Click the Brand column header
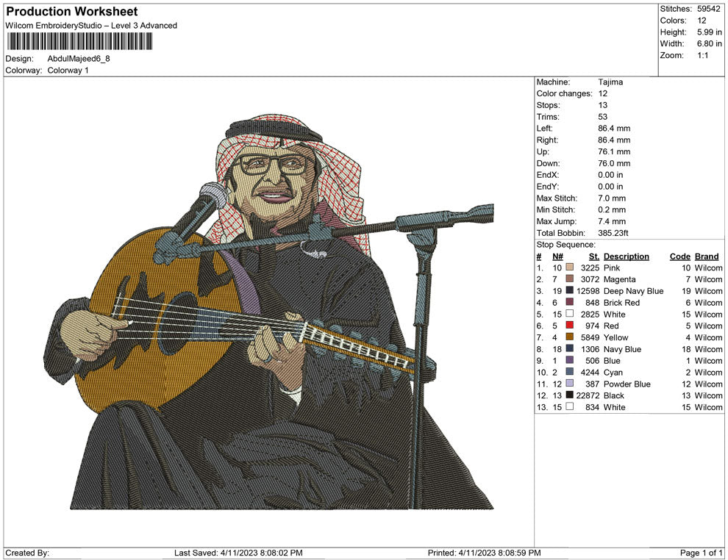The height and width of the screenshot is (560, 728). 707,256
